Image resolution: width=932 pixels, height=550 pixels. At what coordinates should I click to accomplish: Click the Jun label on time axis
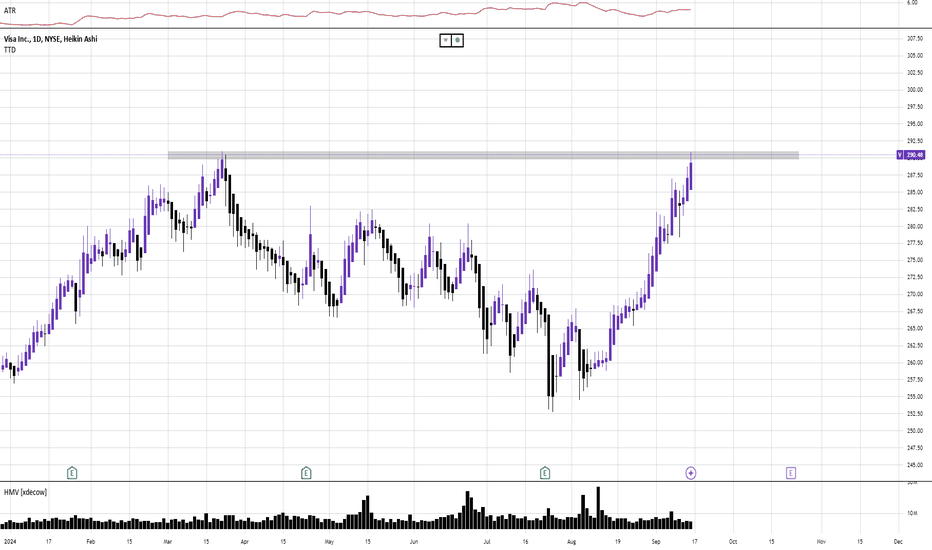coord(414,542)
